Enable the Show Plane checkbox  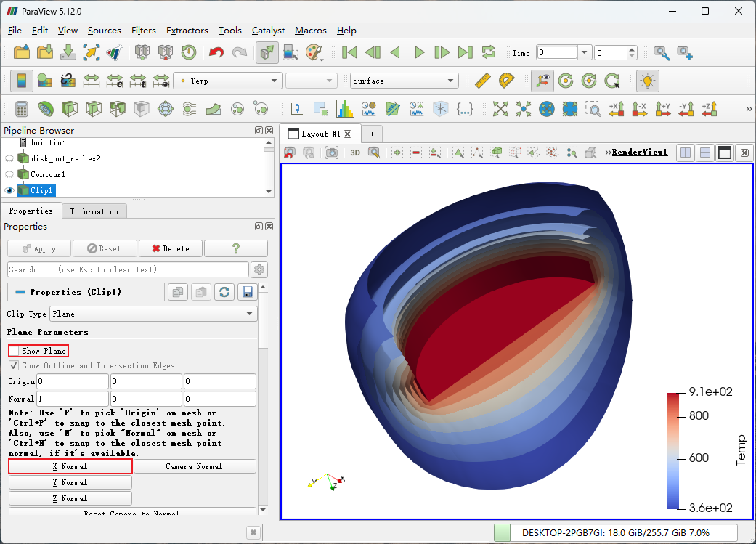coord(15,351)
